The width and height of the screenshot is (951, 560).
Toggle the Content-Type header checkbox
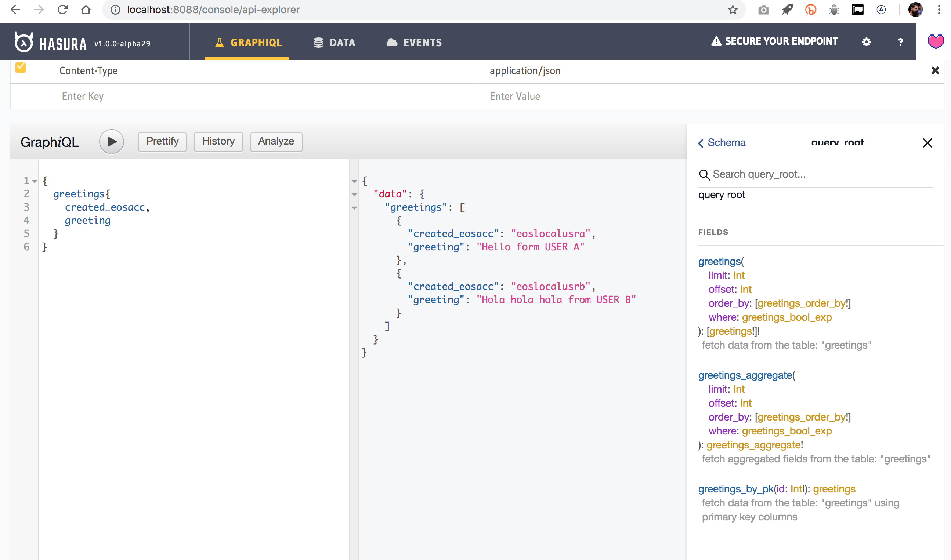[x=21, y=68]
